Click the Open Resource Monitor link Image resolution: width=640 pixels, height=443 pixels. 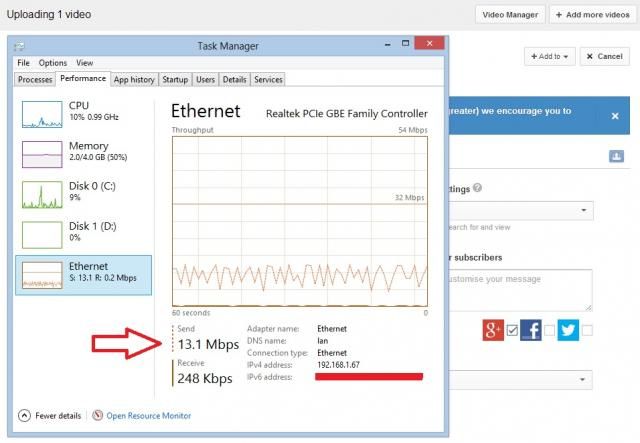(147, 416)
